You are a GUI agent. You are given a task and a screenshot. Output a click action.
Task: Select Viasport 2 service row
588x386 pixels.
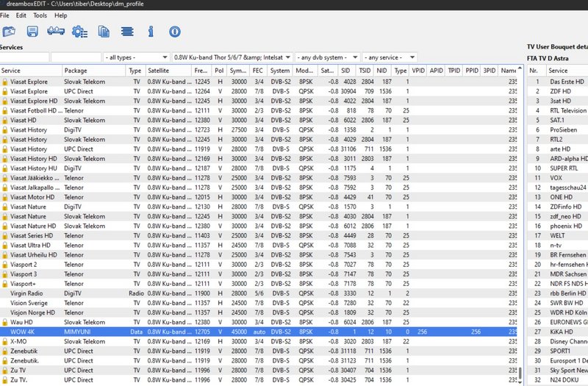(x=259, y=265)
